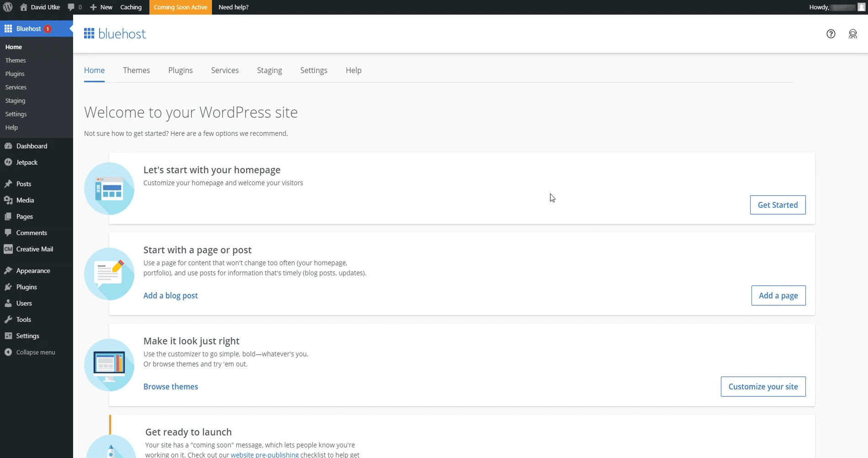868x458 pixels.
Task: Select Settings in Bluehost submenu
Action: (x=16, y=114)
